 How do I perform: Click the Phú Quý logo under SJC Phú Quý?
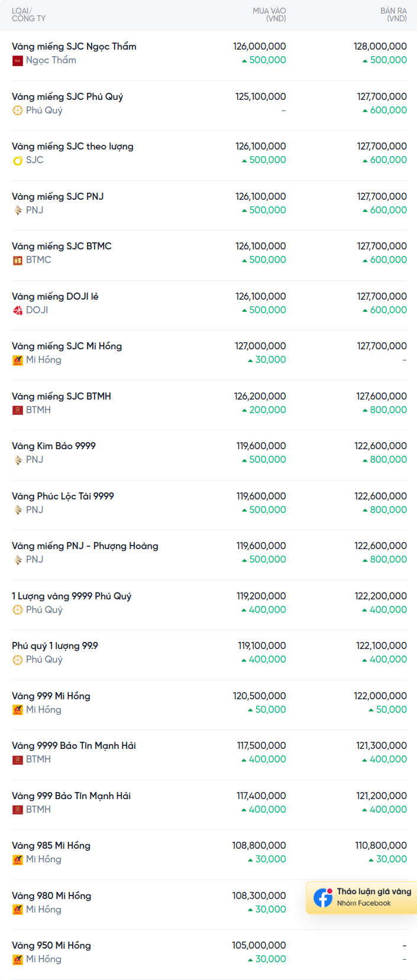18,111
